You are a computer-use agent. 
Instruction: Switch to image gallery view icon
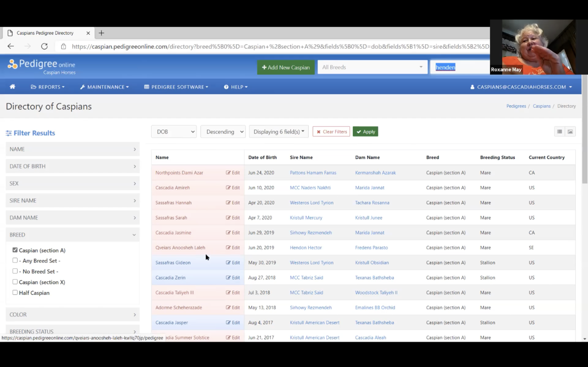(570, 132)
